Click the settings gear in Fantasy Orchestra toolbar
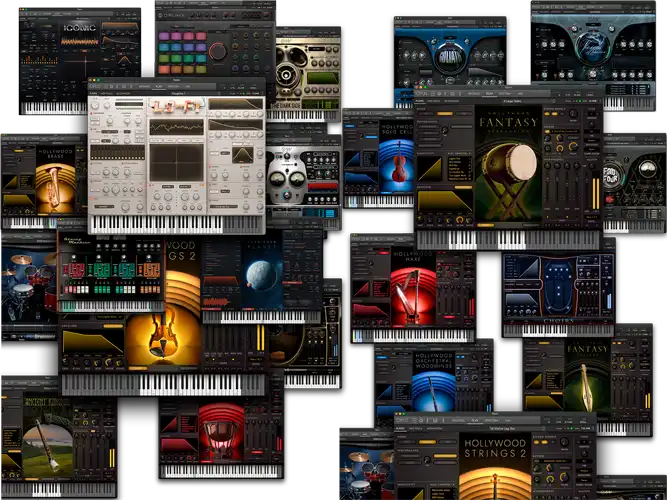The height and width of the screenshot is (500, 667). click(x=439, y=94)
